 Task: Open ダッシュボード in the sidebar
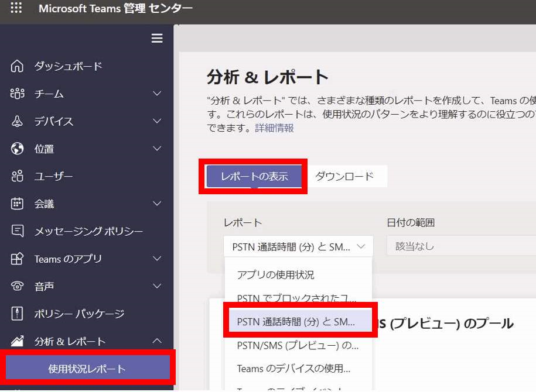click(68, 66)
